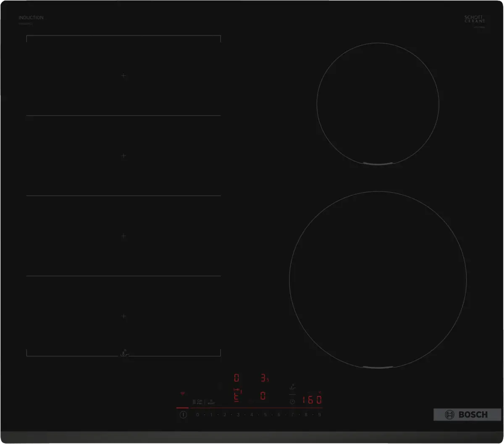Tap the boost function symbol
The width and height of the screenshot is (504, 444).
[212, 402]
